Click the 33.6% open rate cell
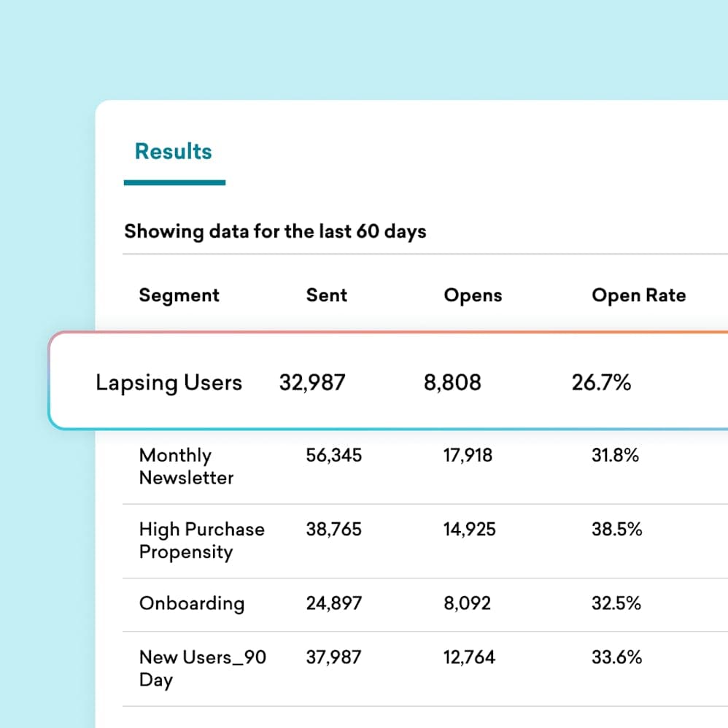 tap(616, 657)
